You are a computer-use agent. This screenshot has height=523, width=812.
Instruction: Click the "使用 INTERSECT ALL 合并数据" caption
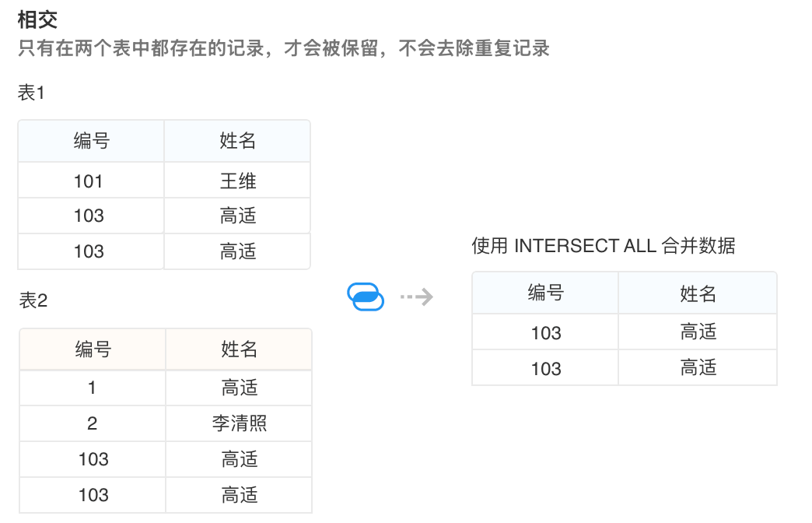(603, 246)
